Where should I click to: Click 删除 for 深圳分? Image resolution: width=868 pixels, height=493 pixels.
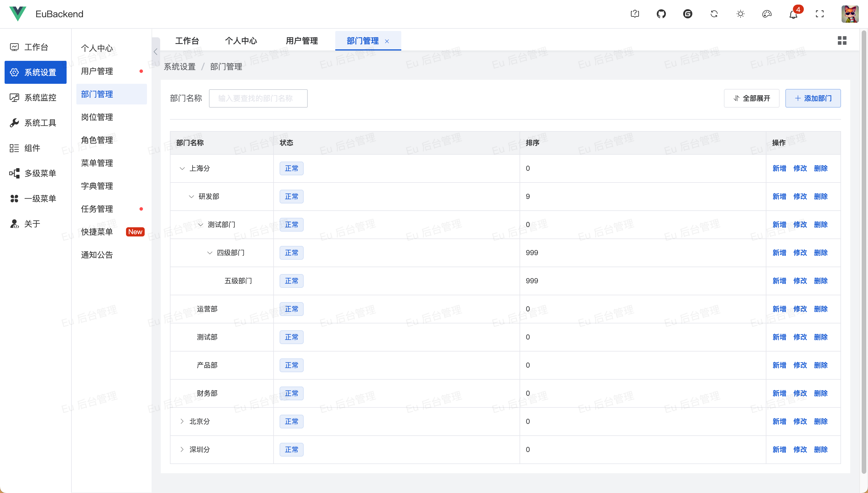(821, 449)
